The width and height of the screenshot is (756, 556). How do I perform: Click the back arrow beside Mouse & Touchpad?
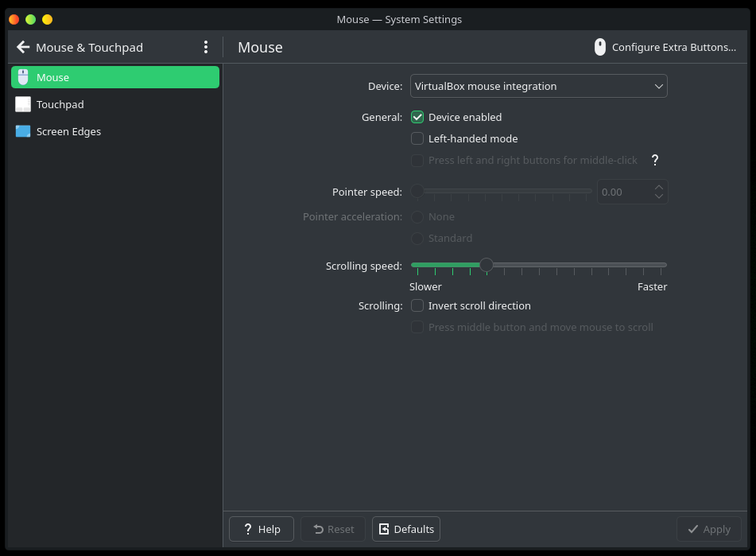coord(23,48)
